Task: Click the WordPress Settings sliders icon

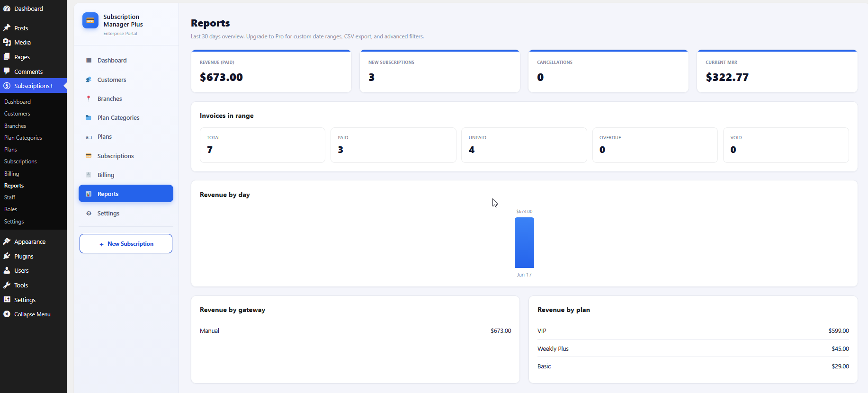Action: [7, 300]
